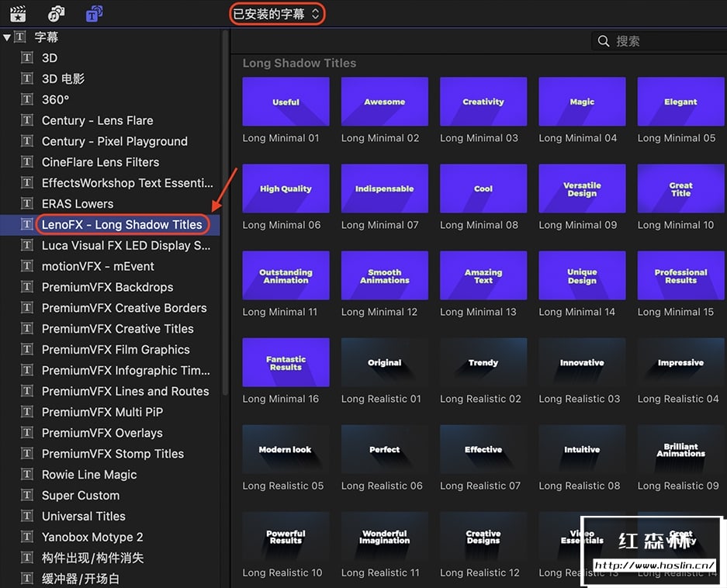The height and width of the screenshot is (588, 727).
Task: Select Long Minimal 15 Professional Results thumbnail
Action: point(680,275)
